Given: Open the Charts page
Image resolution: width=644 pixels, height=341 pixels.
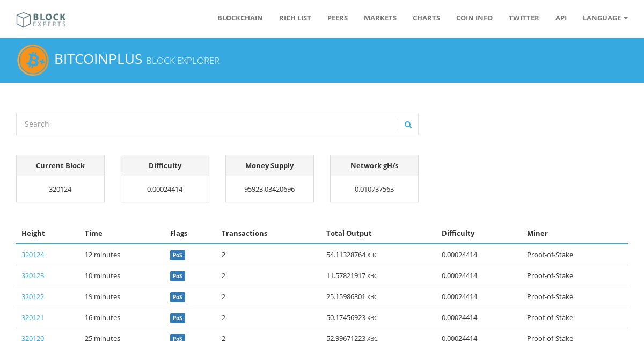Looking at the screenshot, I should pyautogui.click(x=426, y=18).
